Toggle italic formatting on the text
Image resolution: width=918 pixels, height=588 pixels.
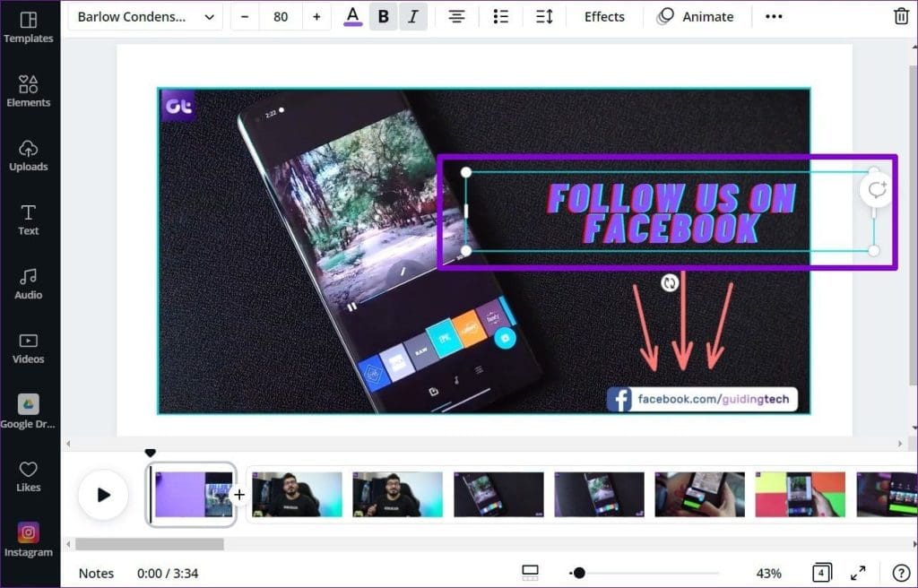pos(412,16)
